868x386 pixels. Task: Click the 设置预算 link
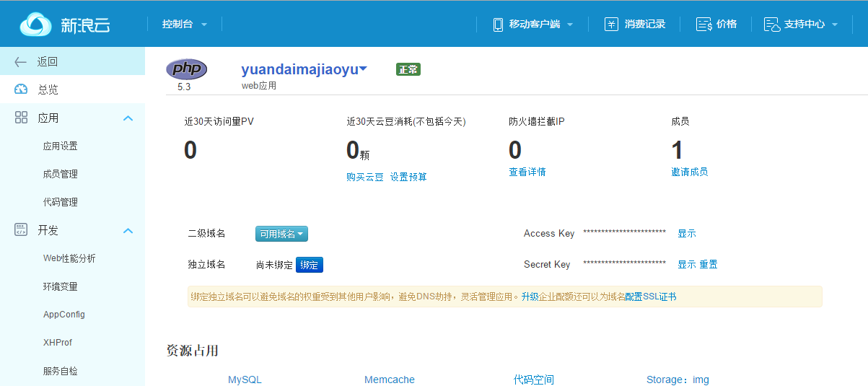[408, 177]
